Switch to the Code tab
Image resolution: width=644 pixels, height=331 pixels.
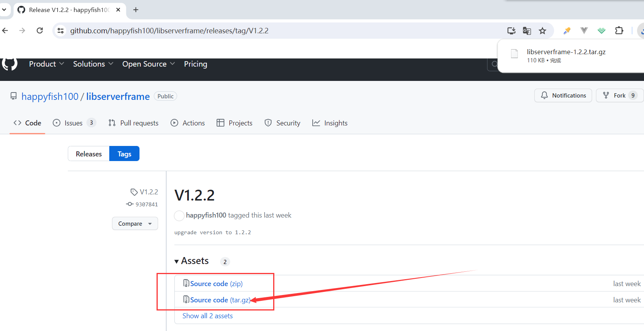point(28,123)
